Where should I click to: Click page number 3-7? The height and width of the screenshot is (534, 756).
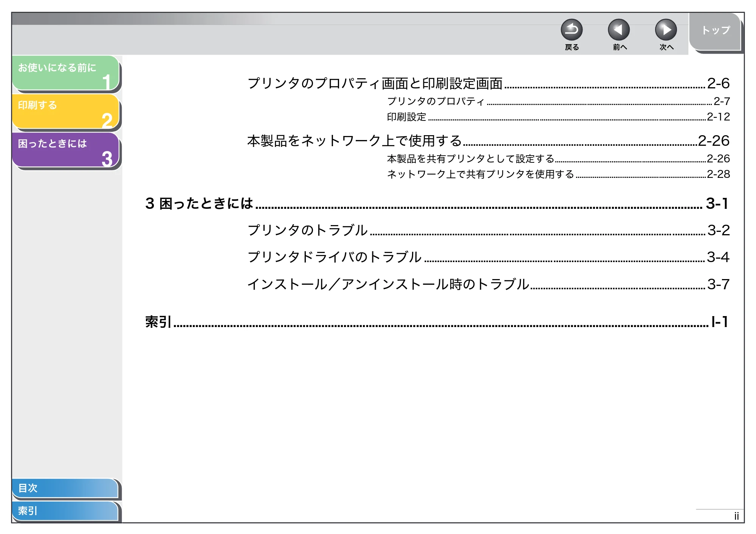coord(718,284)
